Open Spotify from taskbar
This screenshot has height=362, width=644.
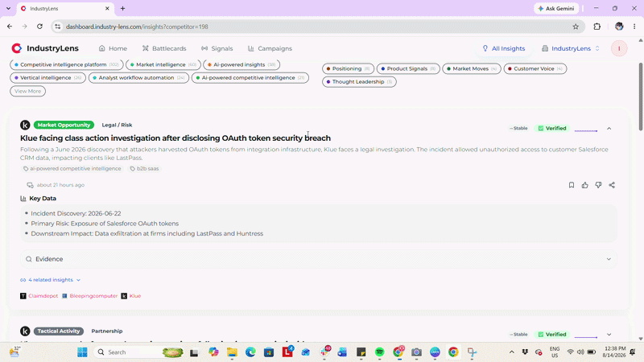tap(379, 352)
